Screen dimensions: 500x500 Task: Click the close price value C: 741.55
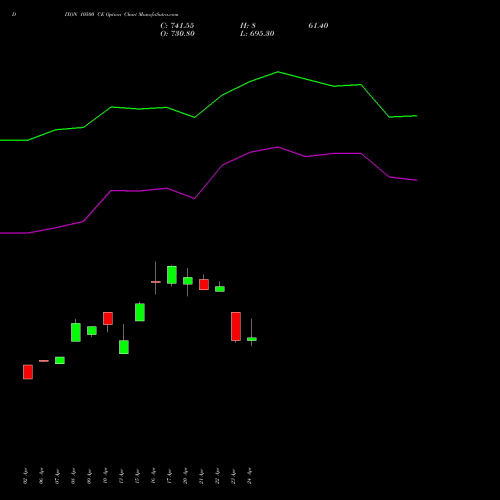(x=177, y=26)
